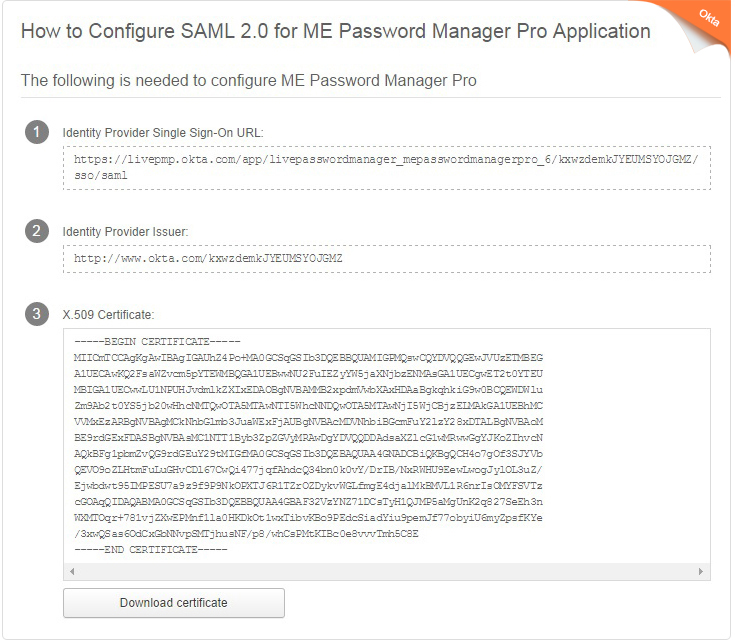
Task: Click the Identity Provider Issuer URL text
Action: tap(208, 258)
